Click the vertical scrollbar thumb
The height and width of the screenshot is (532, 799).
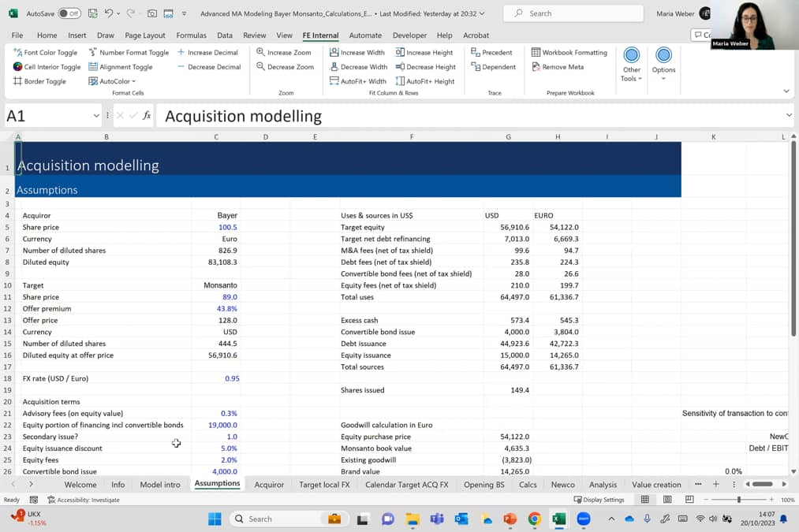793,240
